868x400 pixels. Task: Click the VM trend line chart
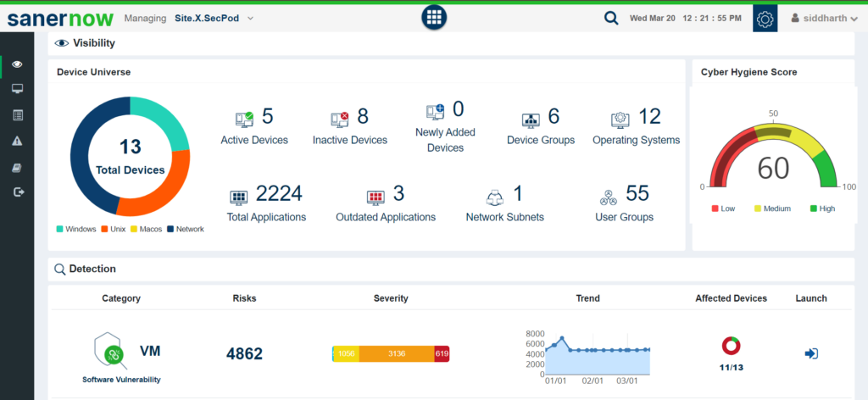[x=598, y=354]
